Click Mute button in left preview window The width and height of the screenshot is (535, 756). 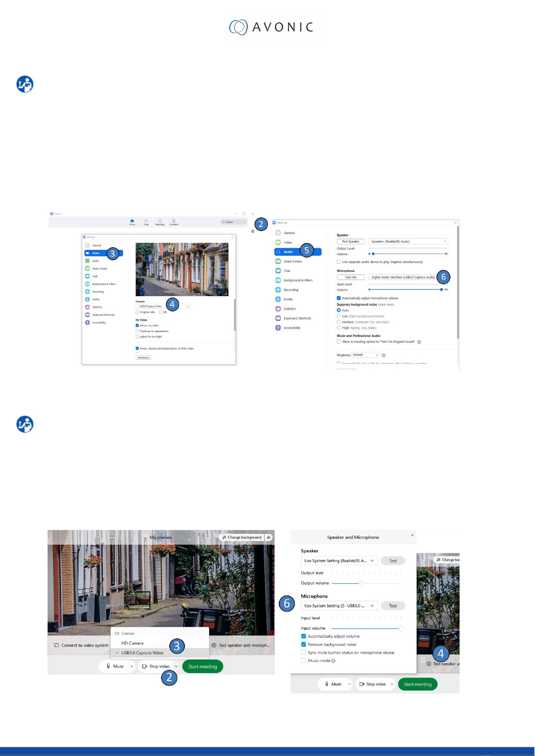(114, 666)
